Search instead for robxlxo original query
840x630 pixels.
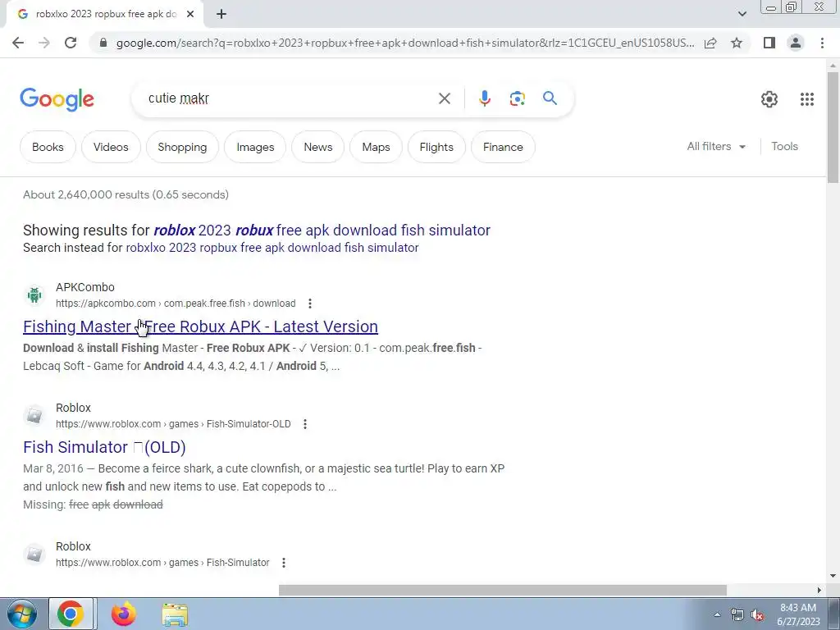272,248
